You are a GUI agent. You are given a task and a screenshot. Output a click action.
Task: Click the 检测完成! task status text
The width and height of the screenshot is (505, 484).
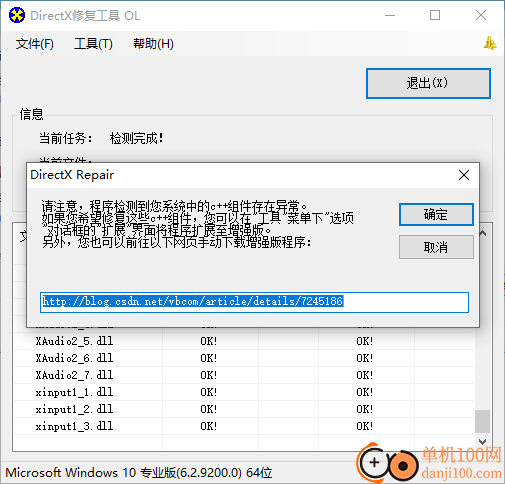137,138
